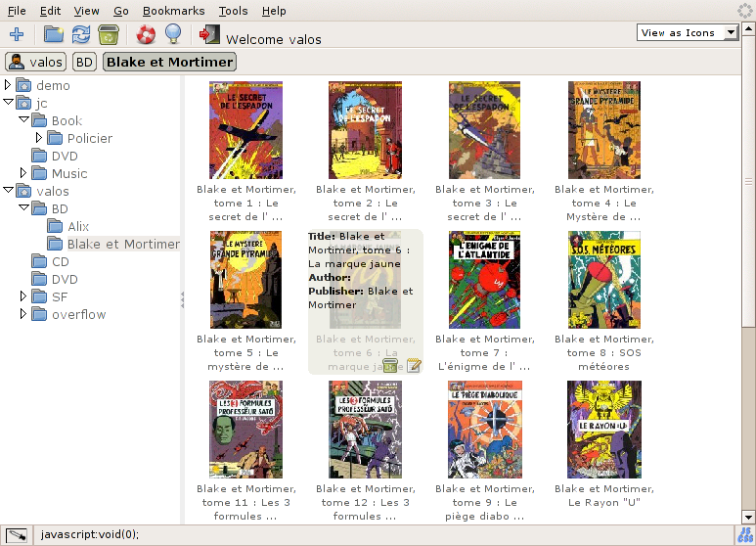The image size is (756, 546).
Task: Select the CD folder in tree
Action: [61, 262]
